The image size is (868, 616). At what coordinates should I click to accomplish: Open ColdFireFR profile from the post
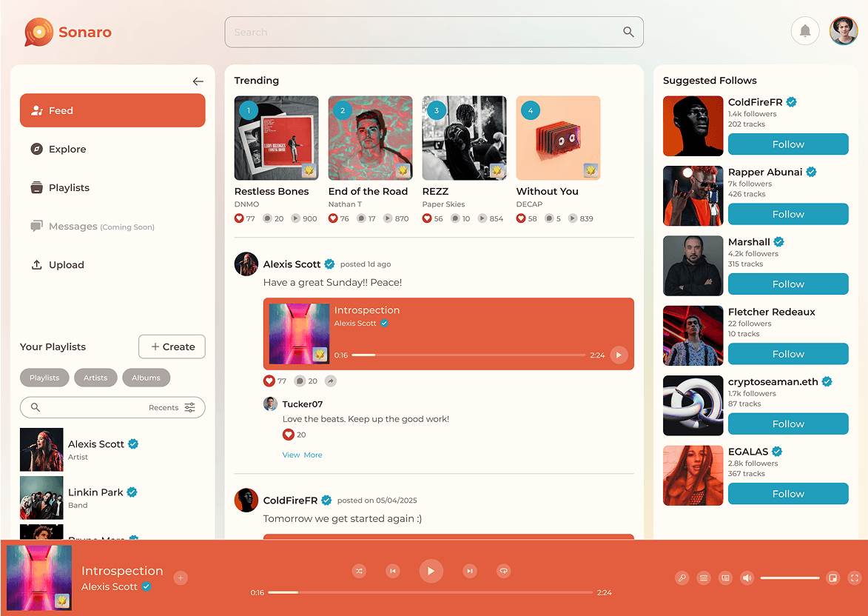click(246, 500)
